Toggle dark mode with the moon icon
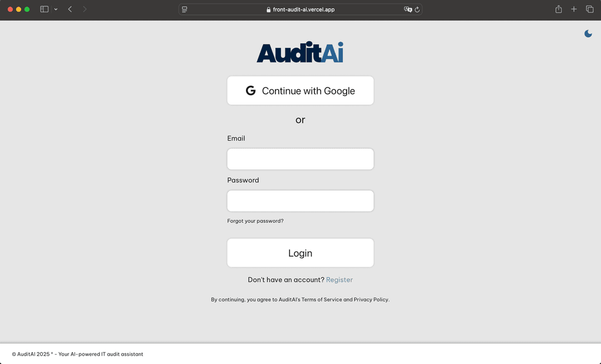This screenshot has height=364, width=601. click(x=588, y=33)
